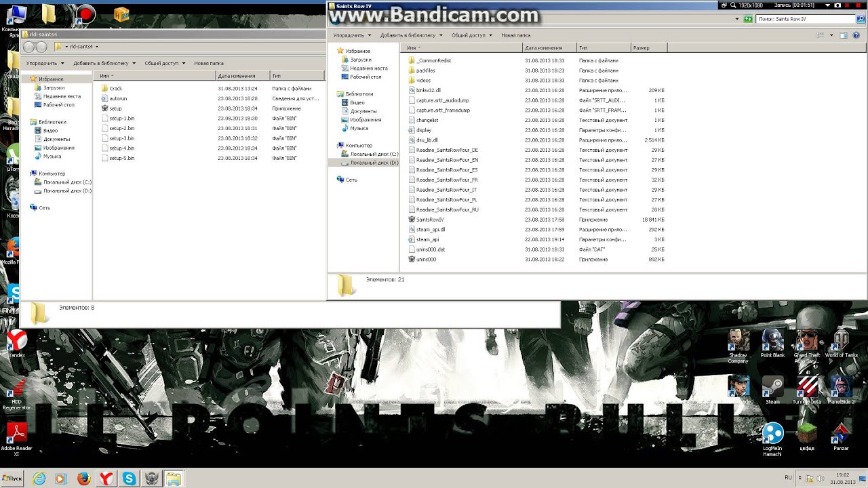Open Yandex browser desktop shortcut
The width and height of the screenshot is (868, 488).
tap(16, 343)
